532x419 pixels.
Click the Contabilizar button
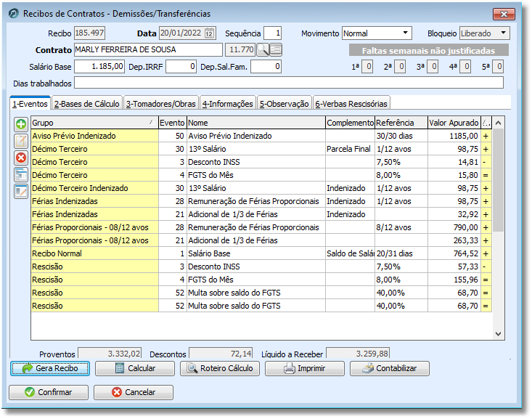point(390,368)
